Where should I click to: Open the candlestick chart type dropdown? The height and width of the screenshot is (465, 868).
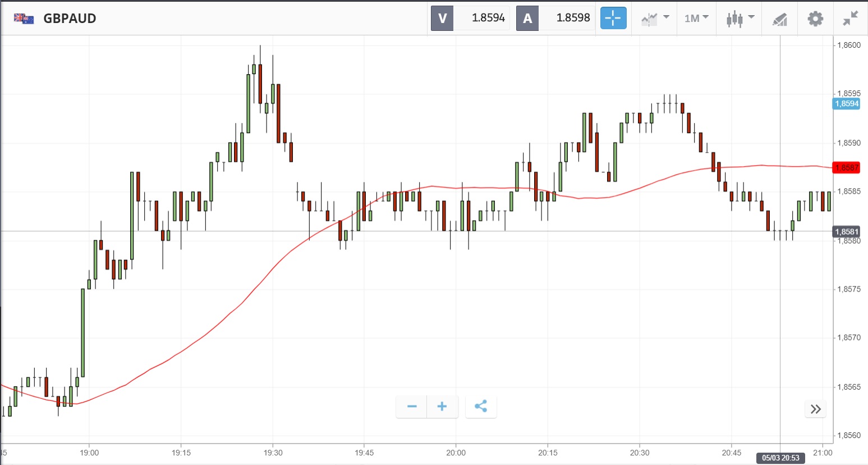(740, 19)
